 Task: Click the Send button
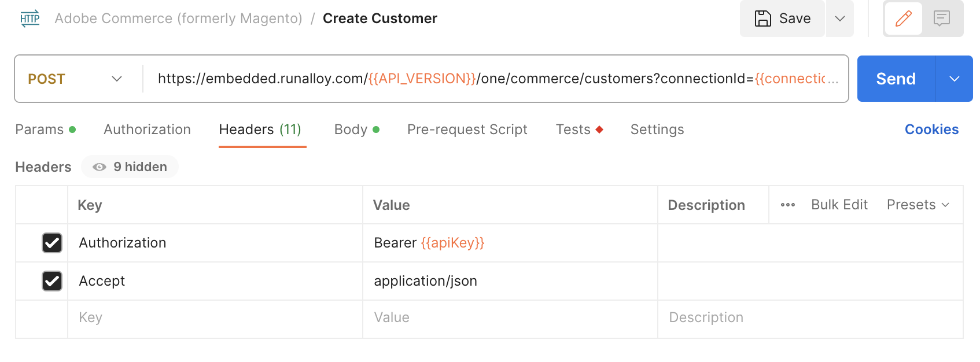point(896,79)
